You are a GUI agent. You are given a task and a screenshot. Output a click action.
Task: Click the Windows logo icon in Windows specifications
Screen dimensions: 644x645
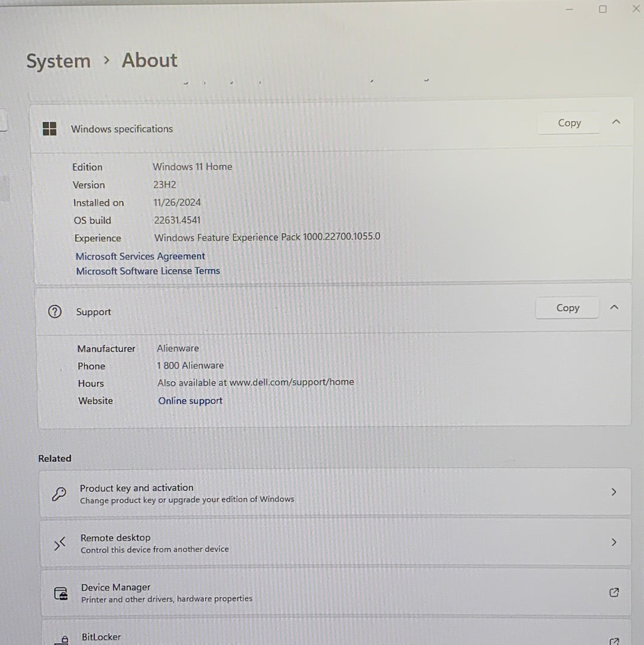click(x=49, y=129)
